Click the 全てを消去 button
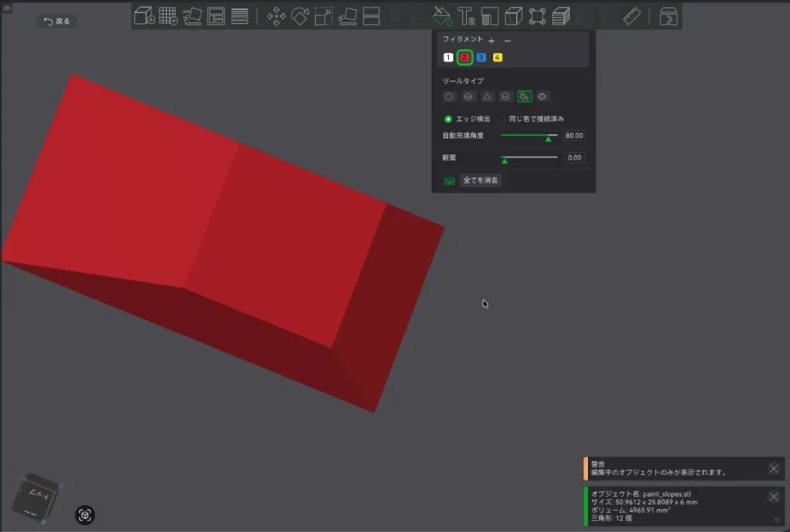 coord(480,180)
